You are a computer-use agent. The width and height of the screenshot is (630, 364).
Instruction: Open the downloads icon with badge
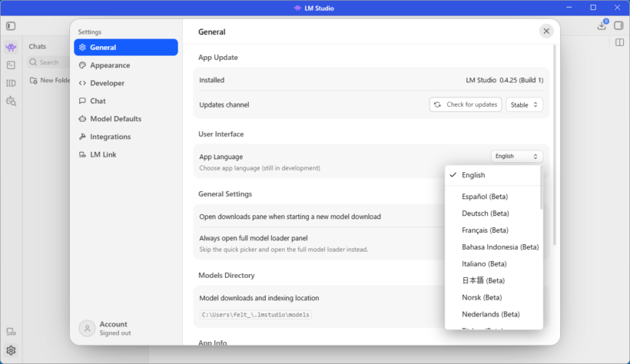tap(602, 25)
